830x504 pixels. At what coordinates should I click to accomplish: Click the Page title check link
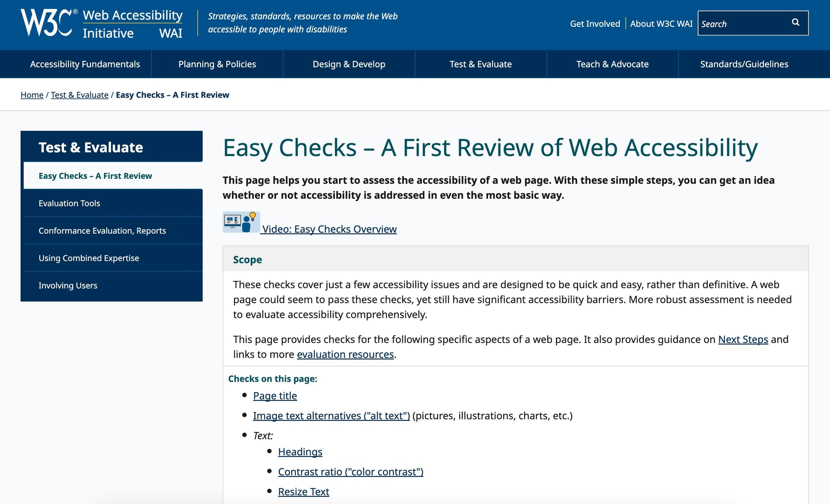(x=275, y=396)
